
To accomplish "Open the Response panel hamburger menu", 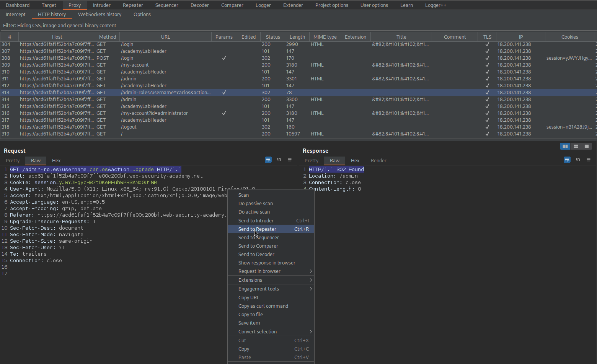I will click(589, 160).
